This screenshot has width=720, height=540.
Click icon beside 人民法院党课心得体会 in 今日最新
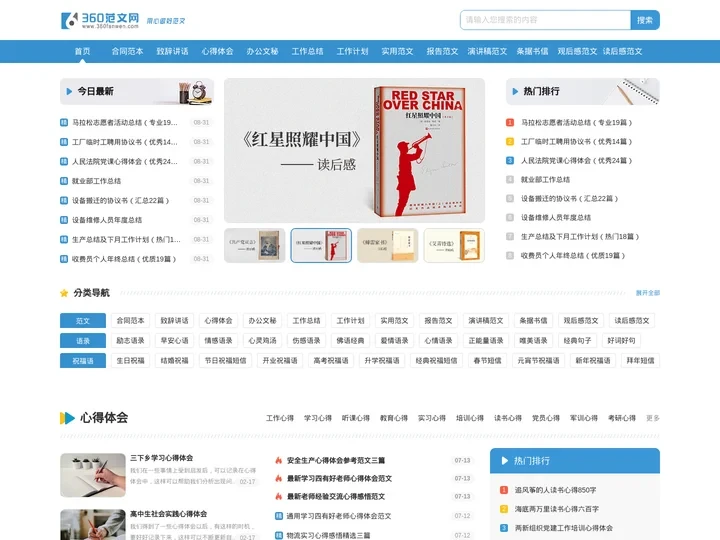click(64, 162)
